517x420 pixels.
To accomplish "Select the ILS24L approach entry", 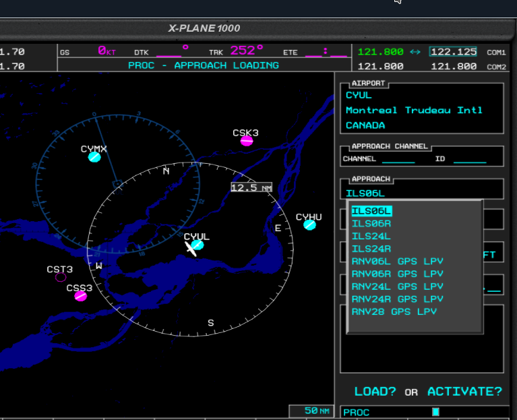I will pos(371,237).
